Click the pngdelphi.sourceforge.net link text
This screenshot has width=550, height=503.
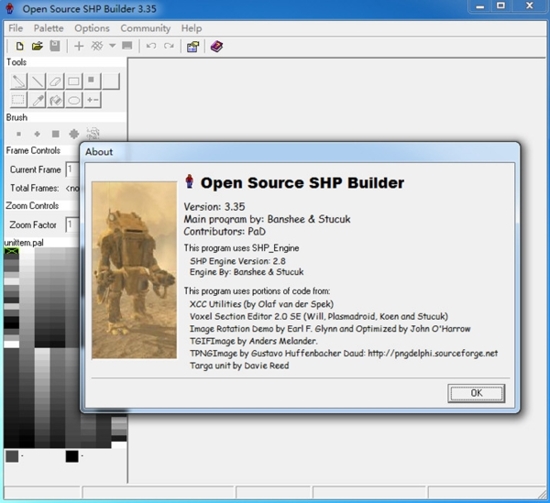pyautogui.click(x=432, y=353)
